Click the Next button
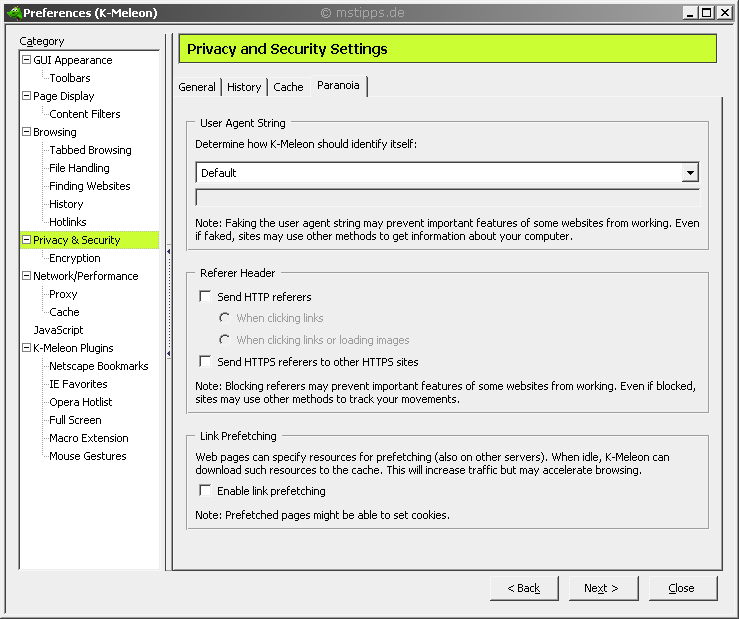The width and height of the screenshot is (739, 619). [603, 588]
